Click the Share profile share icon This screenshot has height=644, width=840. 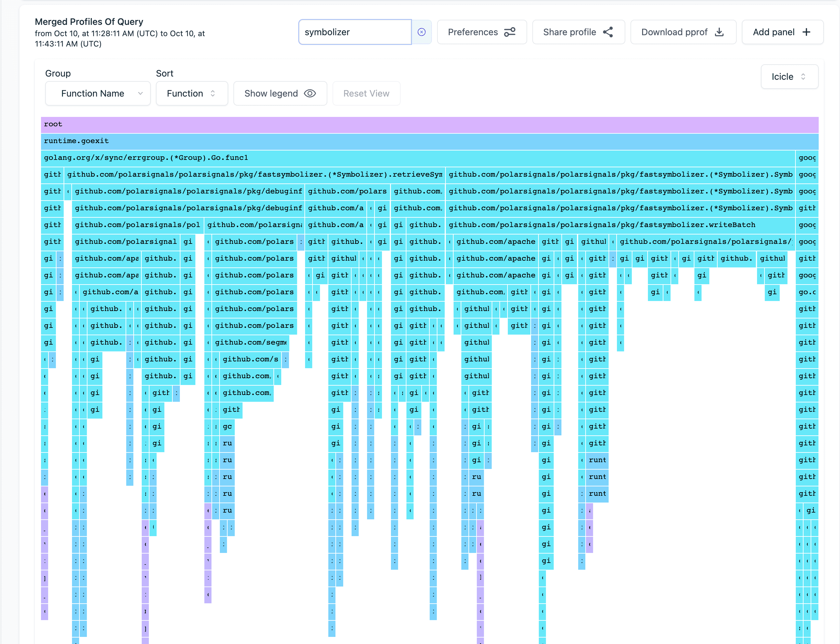point(608,32)
